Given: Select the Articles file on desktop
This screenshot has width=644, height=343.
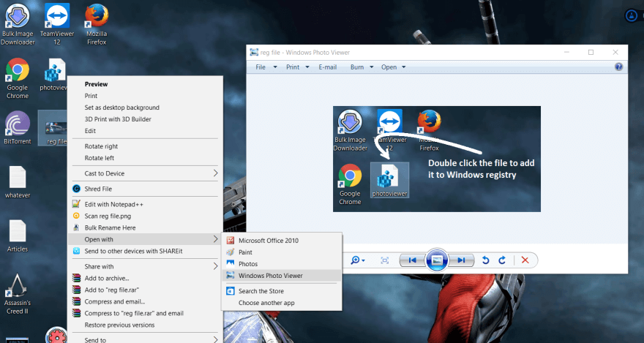Looking at the screenshot, I should (18, 236).
